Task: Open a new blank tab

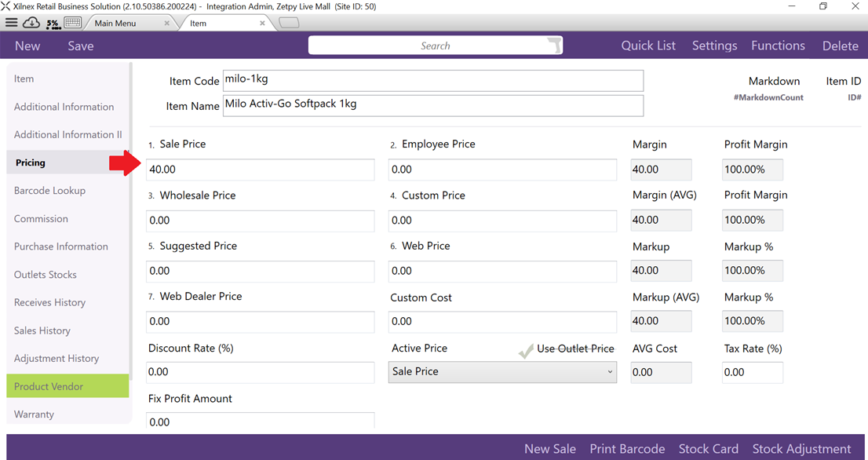Action: (289, 24)
